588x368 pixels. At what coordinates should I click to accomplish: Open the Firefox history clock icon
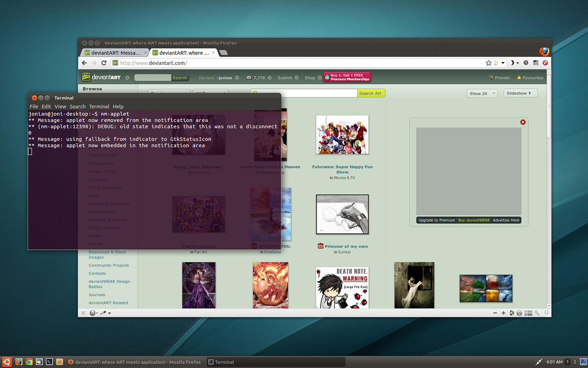click(x=525, y=63)
